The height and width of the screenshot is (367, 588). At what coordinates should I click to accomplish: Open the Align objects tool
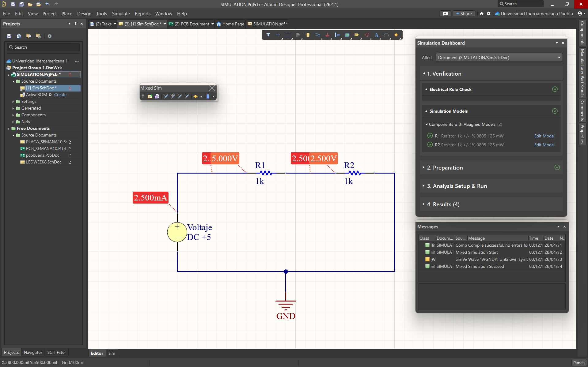click(298, 35)
